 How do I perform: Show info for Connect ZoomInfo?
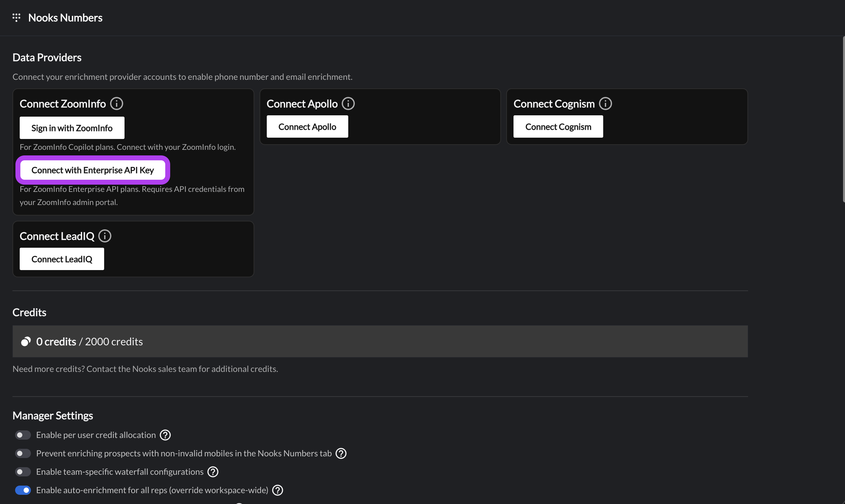[117, 103]
